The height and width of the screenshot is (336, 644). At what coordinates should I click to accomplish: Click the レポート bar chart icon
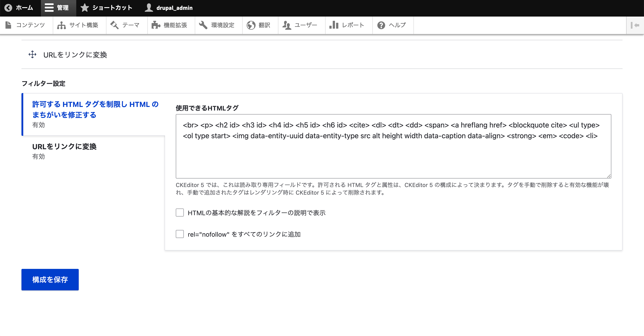334,25
